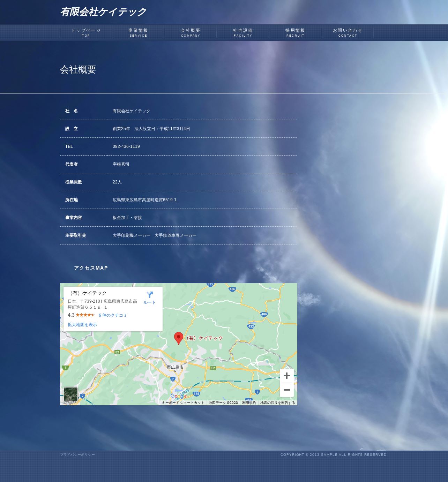Image resolution: width=448 pixels, height=482 pixels.
Task: Click the route directions icon on map
Action: 150,295
